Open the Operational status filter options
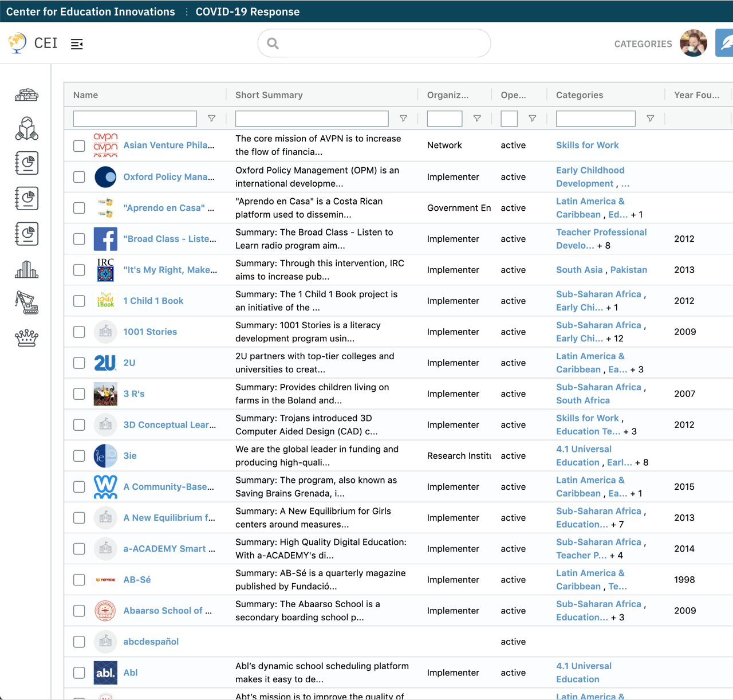Image resolution: width=733 pixels, height=700 pixels. 533,119
